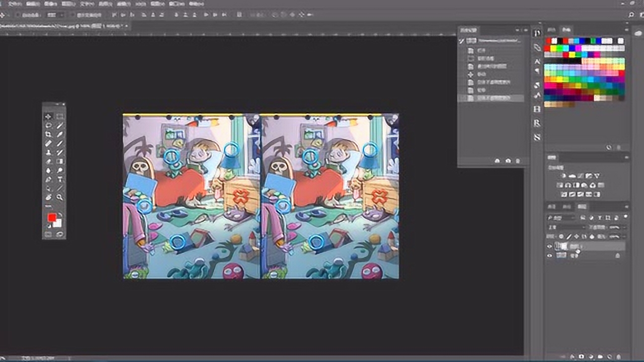Screen dimensions: 644x362
Task: Hide the top layer using its eye icon
Action: pyautogui.click(x=549, y=246)
